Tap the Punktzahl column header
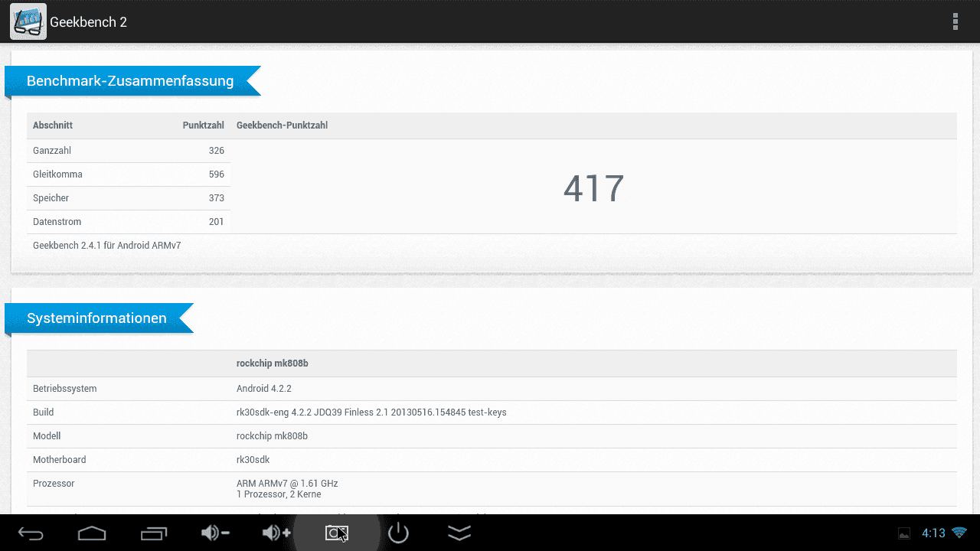 coord(204,126)
